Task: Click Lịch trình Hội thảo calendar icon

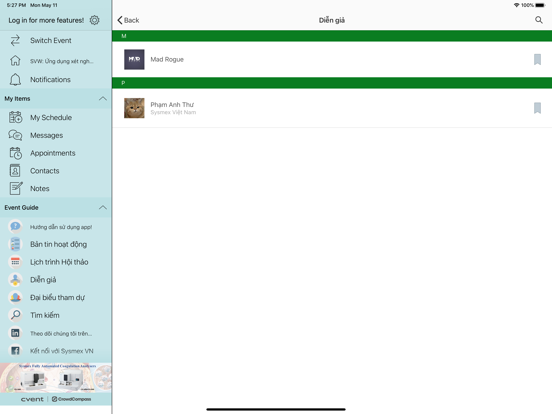Action: 15,262
